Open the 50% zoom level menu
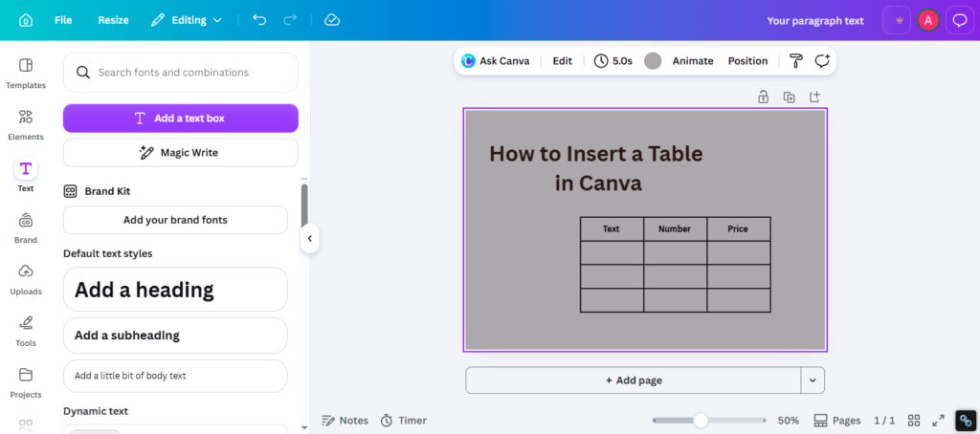The width and height of the screenshot is (980, 434). pos(789,421)
